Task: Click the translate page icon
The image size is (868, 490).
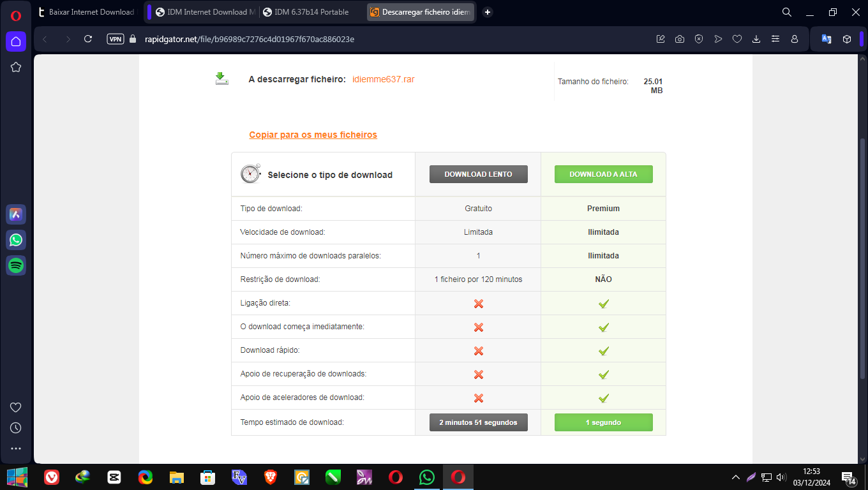Action: click(x=826, y=39)
